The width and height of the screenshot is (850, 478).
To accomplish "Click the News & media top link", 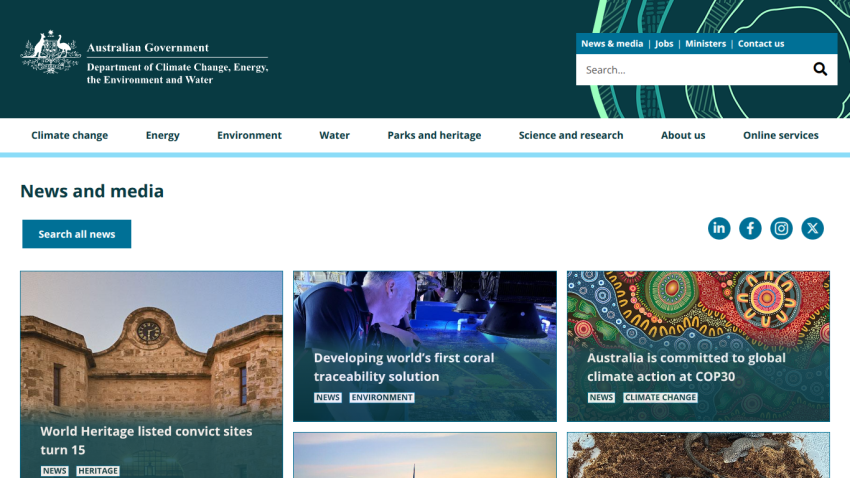I will 612,44.
